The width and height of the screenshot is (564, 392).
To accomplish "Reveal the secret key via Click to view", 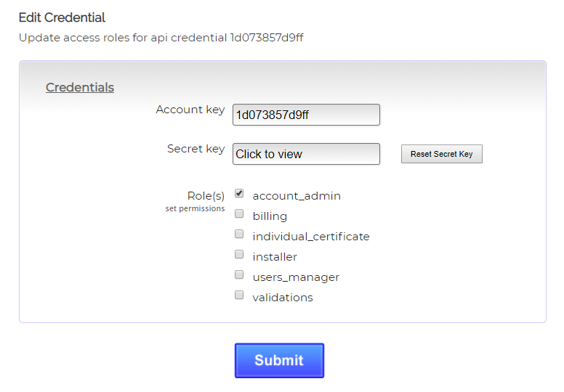I will click(x=306, y=154).
